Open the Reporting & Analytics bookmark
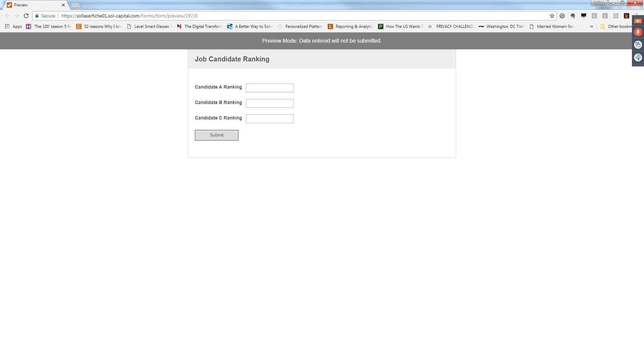Viewport: 644px width, 349px height. coord(351,27)
